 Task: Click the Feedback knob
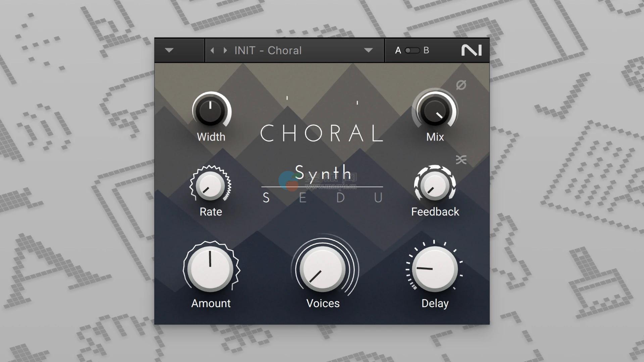(435, 186)
